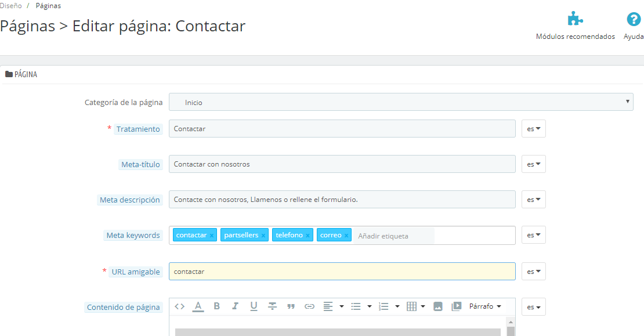
Task: Expand the table options arrow
Action: pyautogui.click(x=422, y=306)
